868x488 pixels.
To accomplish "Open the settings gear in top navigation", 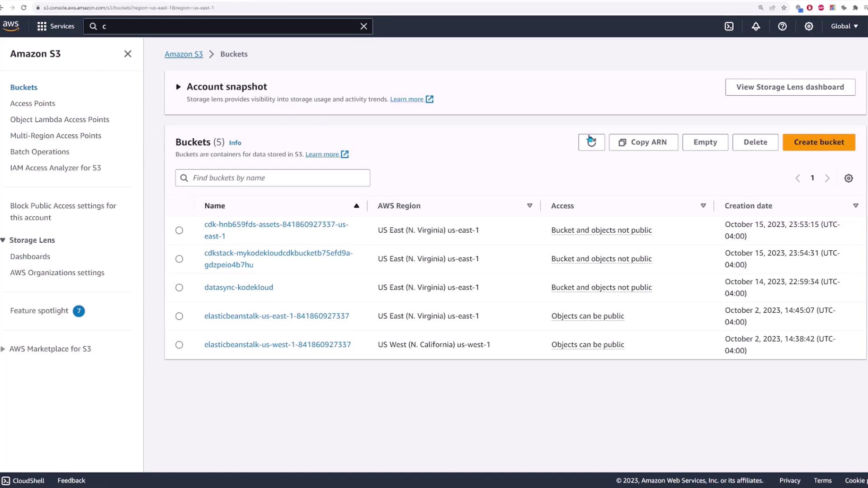I will 809,26.
